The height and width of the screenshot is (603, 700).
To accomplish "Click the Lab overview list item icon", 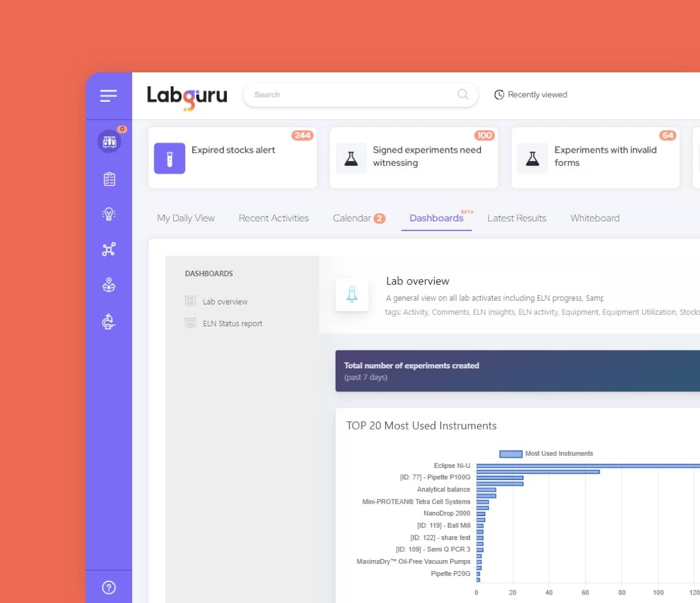I will point(191,301).
